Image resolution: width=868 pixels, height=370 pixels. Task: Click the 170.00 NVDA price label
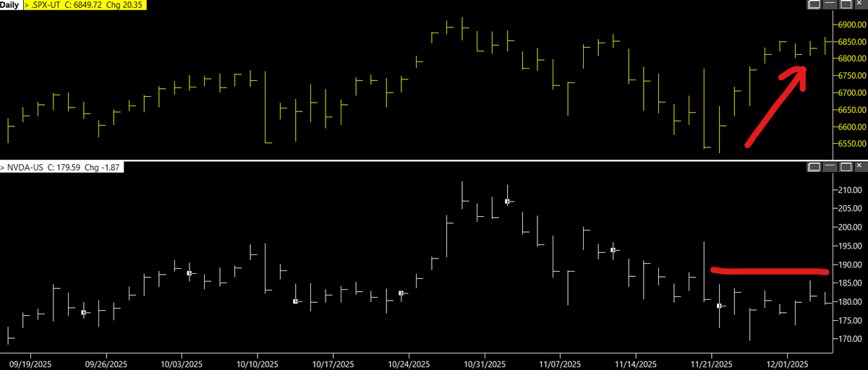pyautogui.click(x=851, y=339)
